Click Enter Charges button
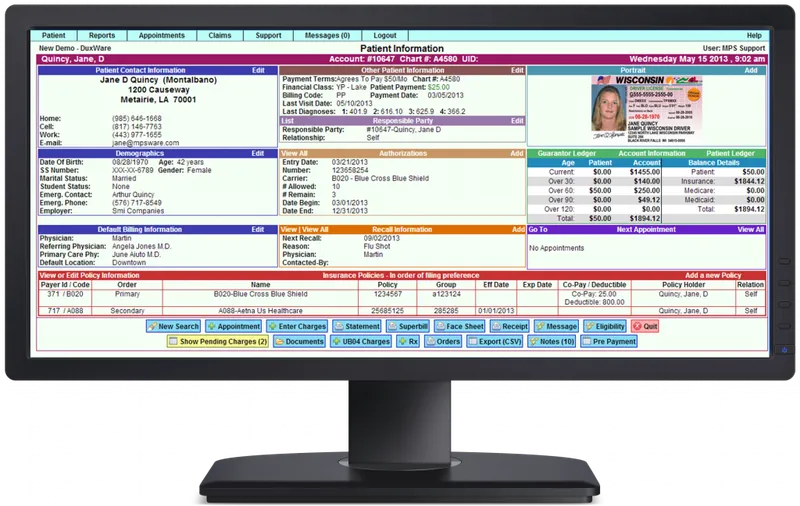 tap(297, 326)
